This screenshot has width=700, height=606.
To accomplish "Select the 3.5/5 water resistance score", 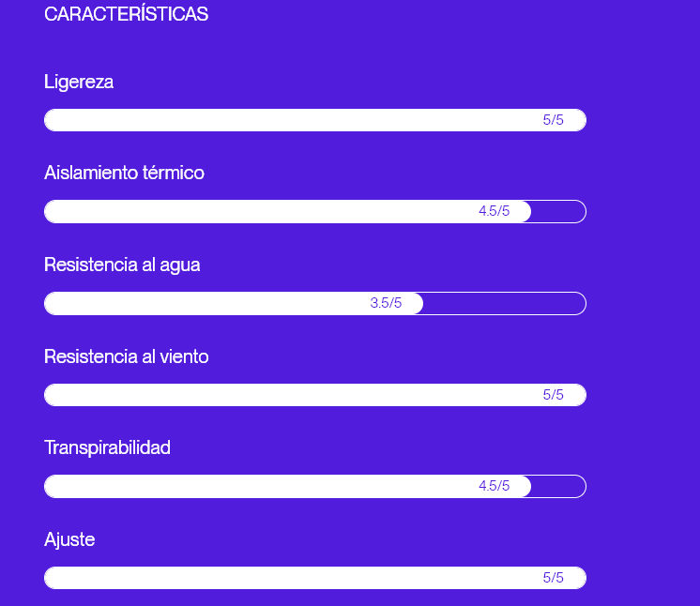I will pos(386,303).
